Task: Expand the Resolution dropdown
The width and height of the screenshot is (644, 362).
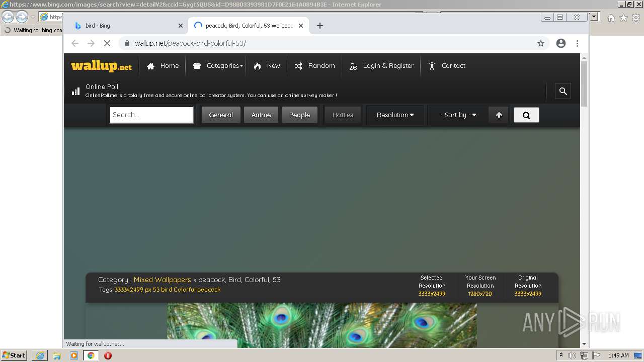Action: point(395,115)
